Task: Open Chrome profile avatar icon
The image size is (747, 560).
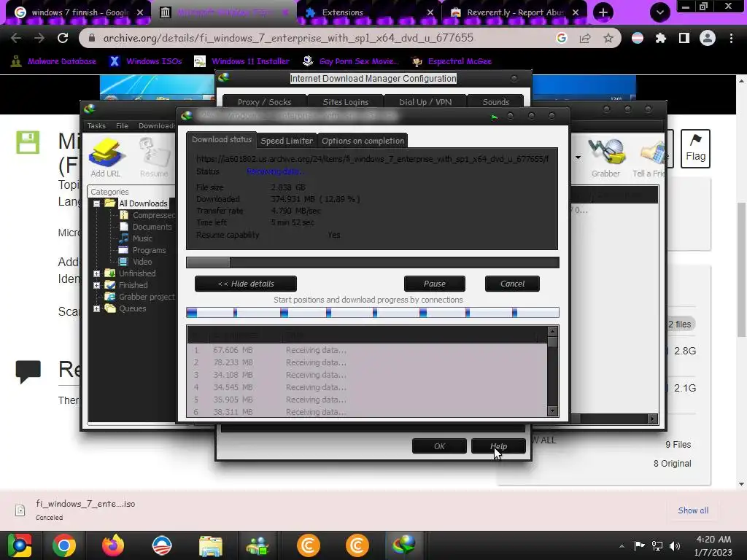Action: [707, 38]
